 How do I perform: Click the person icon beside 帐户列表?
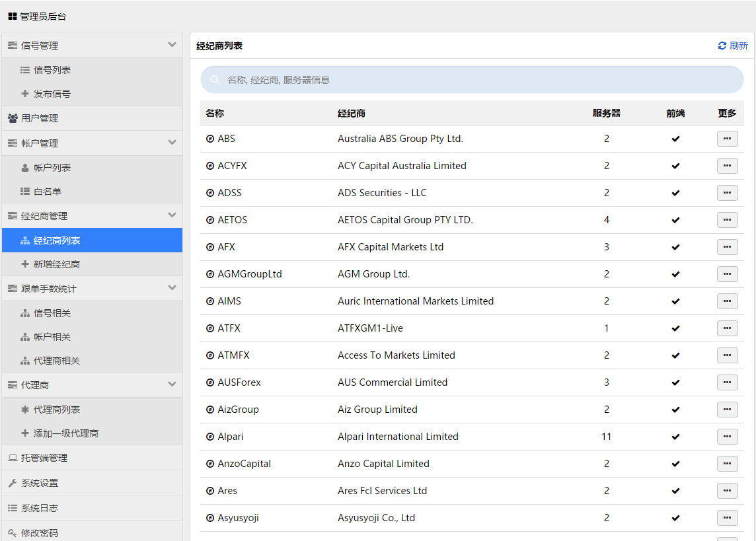point(25,168)
